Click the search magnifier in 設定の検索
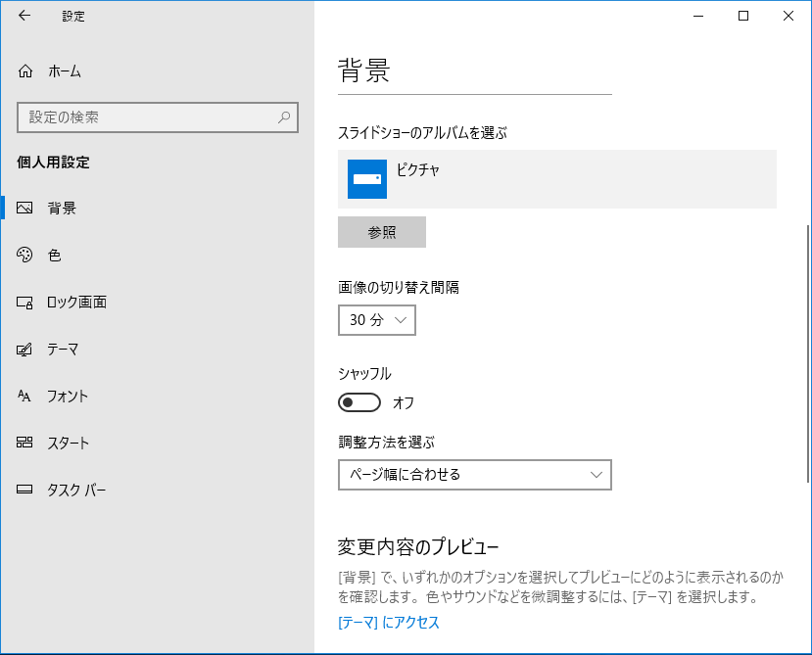This screenshot has width=812, height=655. click(283, 117)
